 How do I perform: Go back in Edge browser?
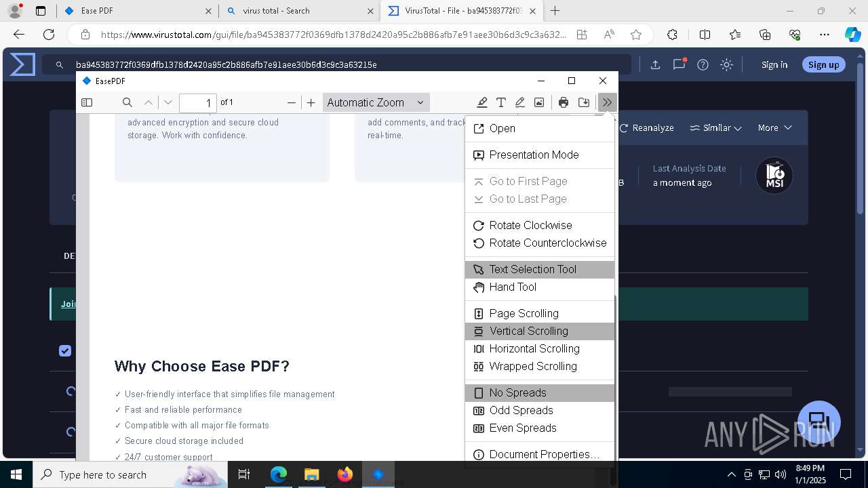[19, 35]
